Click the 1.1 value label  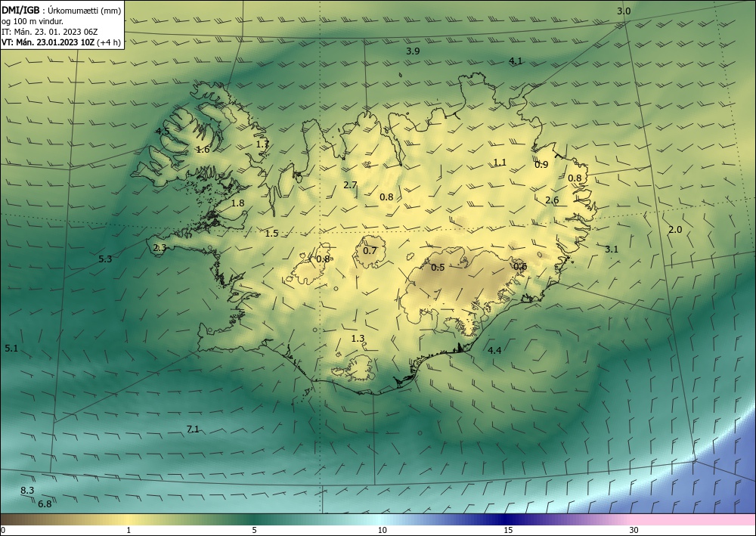(x=500, y=163)
